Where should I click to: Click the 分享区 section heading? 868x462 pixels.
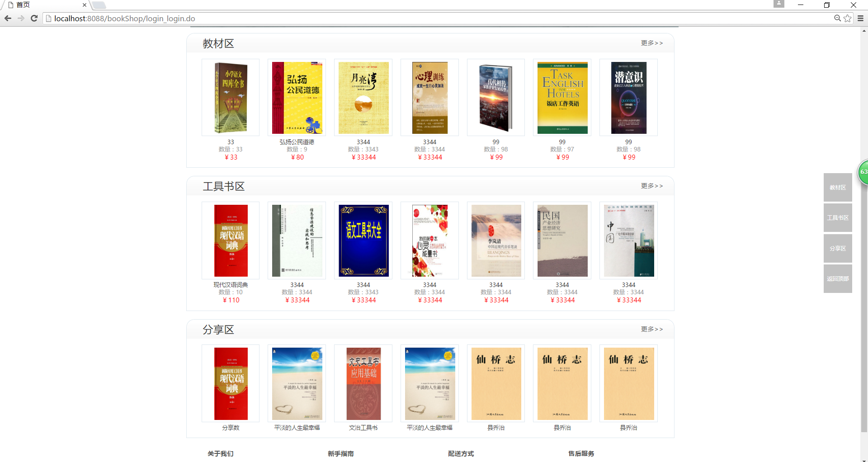(x=218, y=330)
